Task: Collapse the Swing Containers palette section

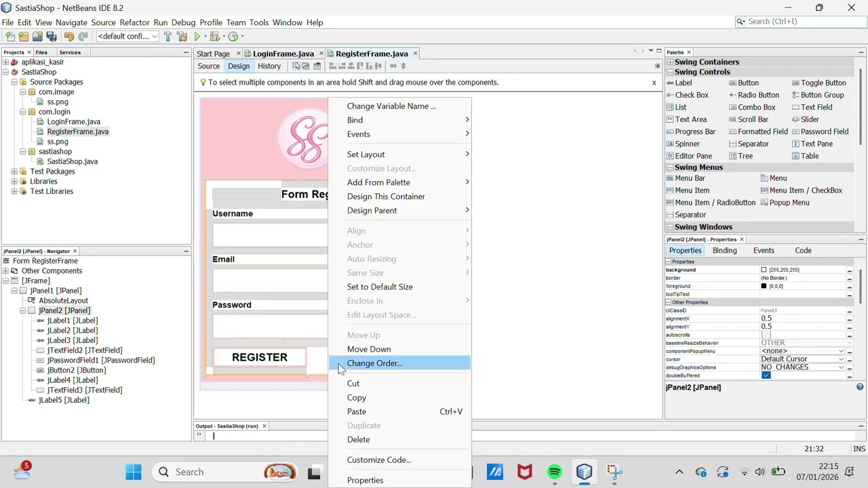Action: [x=669, y=62]
